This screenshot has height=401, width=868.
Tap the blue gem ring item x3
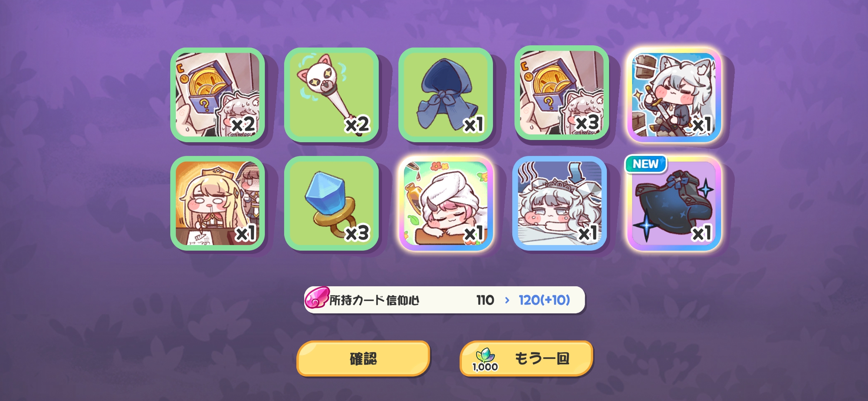click(331, 203)
